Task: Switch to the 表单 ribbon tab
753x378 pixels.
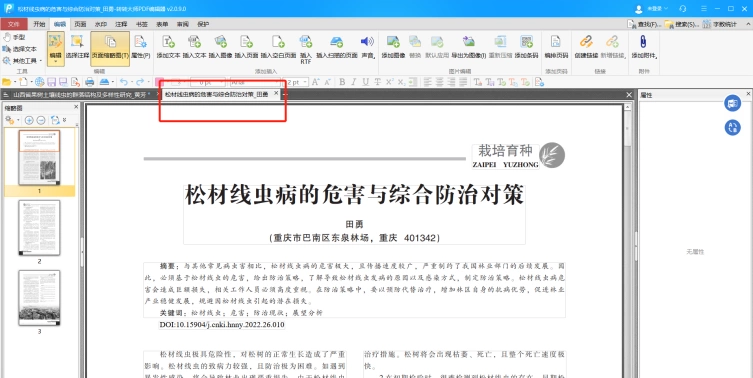Action: pyautogui.click(x=162, y=24)
